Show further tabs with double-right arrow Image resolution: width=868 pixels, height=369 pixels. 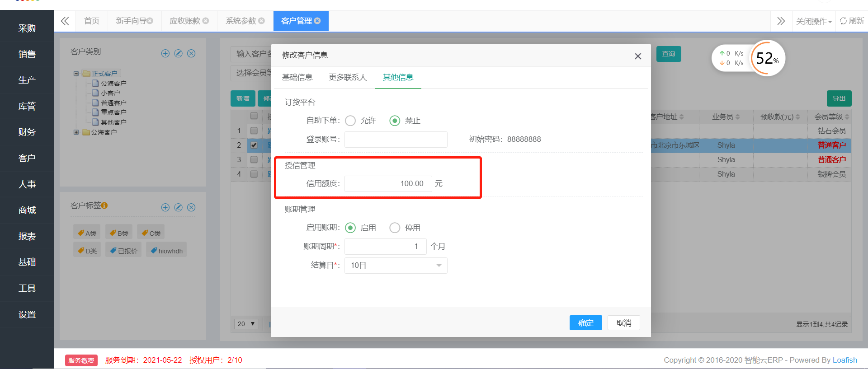[x=781, y=21]
